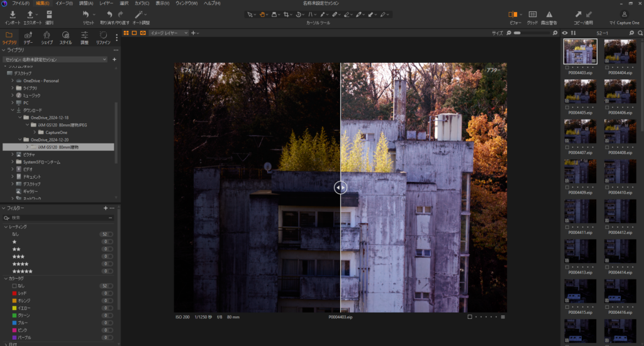Viewport: 644px width, 346px height.
Task: Open the シェイプ tool tab
Action: [47, 35]
